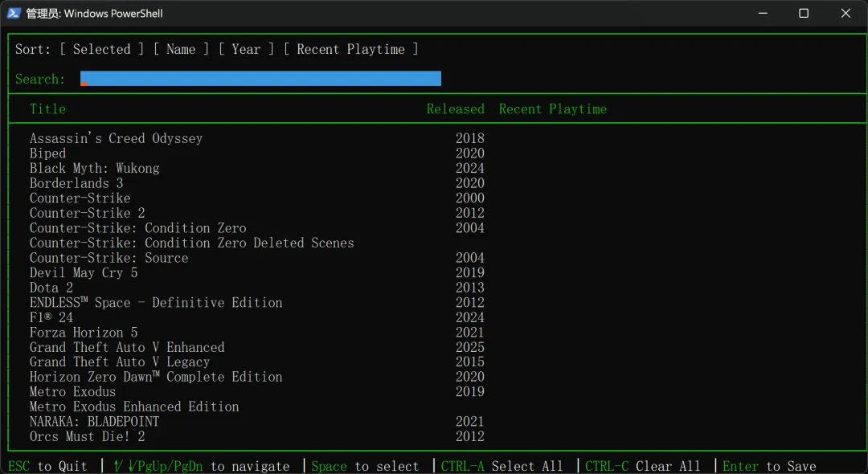Viewport: 868px width, 474px height.
Task: Click the CTRL-C Clear All hint
Action: [642, 466]
